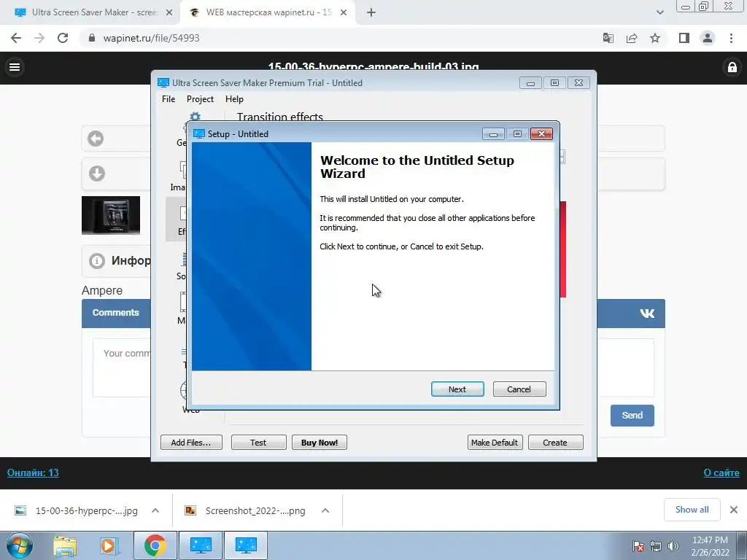
Task: Open the File menu in Screen Saver Maker
Action: click(x=169, y=99)
